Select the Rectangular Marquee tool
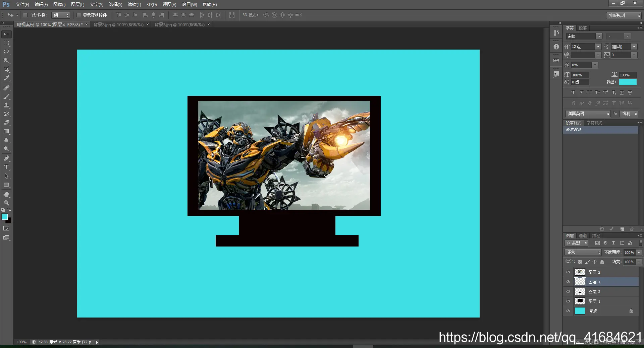 click(6, 43)
